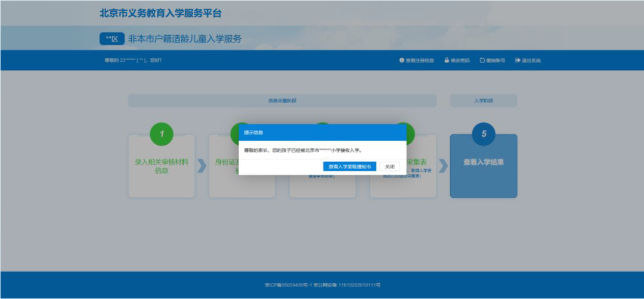Click the **区 district badge
The height and width of the screenshot is (299, 644).
point(112,39)
